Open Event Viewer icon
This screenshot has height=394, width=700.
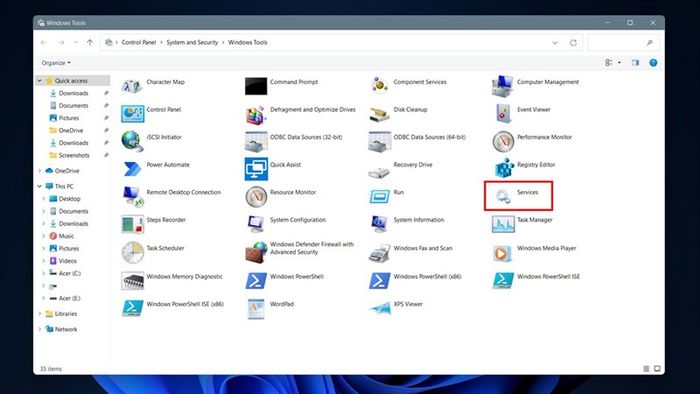click(503, 113)
